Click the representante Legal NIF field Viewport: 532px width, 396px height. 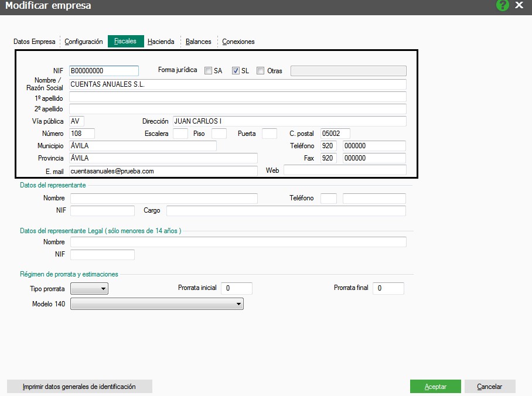pos(103,254)
